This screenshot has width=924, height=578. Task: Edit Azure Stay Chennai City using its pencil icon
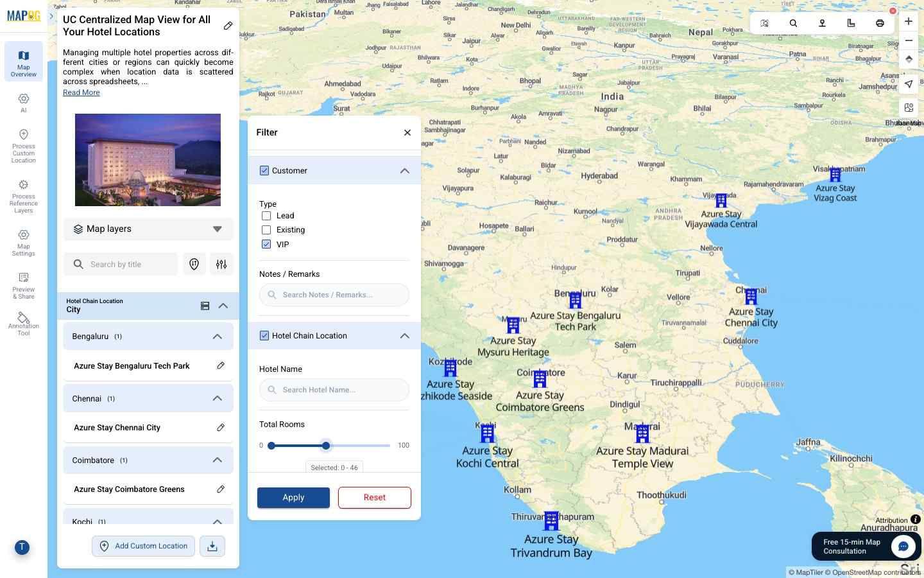pos(221,428)
